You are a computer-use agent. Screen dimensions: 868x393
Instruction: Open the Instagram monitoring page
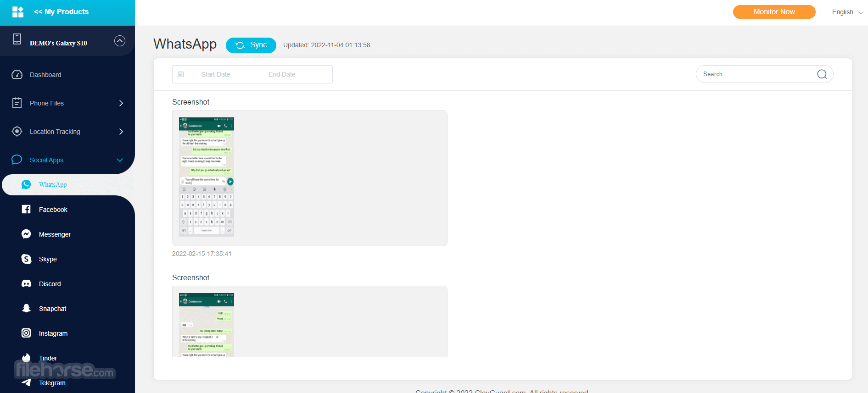click(x=53, y=333)
